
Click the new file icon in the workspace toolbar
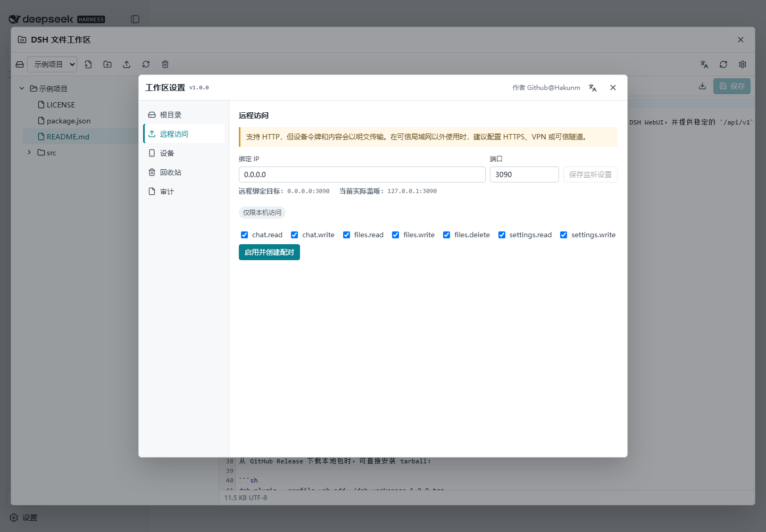[x=88, y=64]
